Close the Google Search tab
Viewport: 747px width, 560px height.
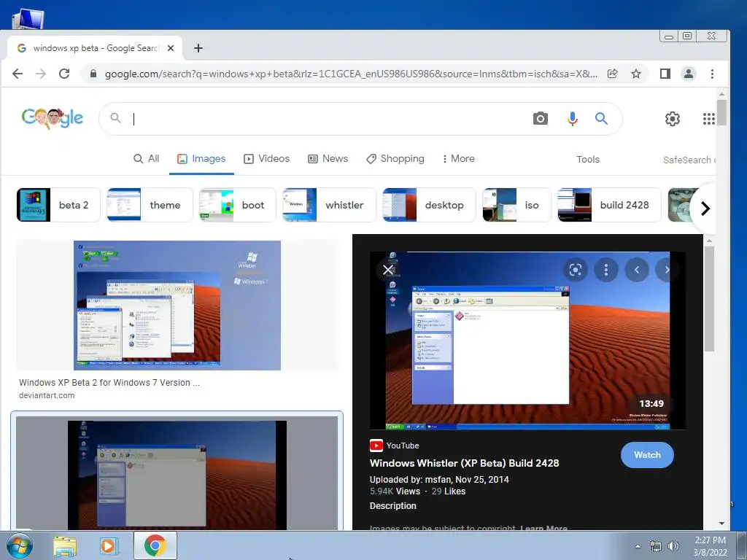tap(171, 48)
